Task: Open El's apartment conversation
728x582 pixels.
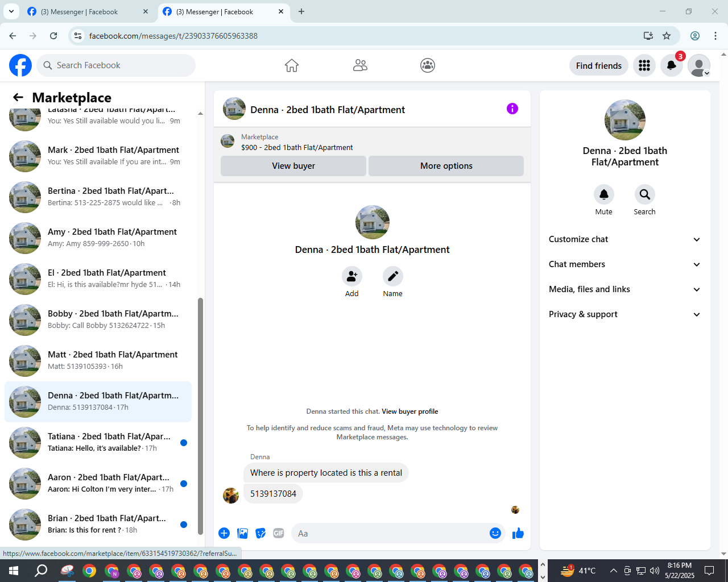Action: click(x=98, y=279)
